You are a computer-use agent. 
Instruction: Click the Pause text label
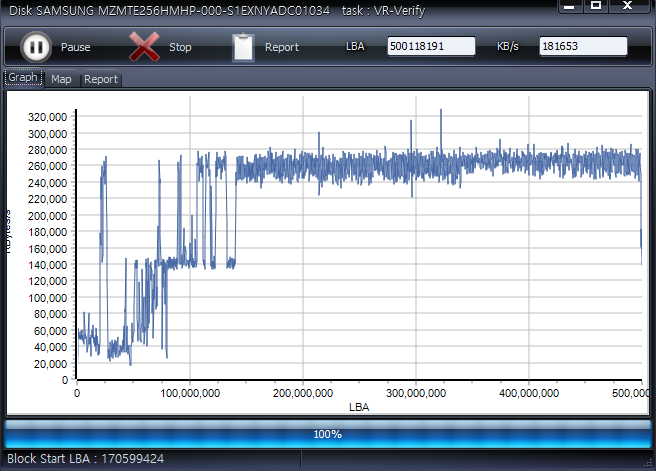click(75, 47)
